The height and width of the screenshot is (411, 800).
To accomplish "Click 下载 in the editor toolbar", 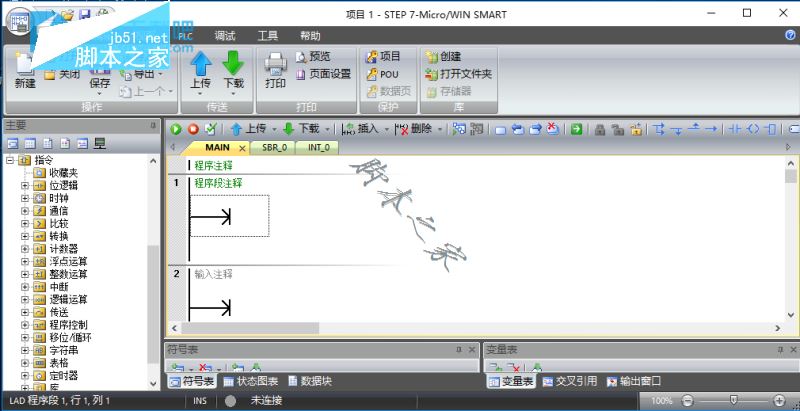I will [302, 129].
